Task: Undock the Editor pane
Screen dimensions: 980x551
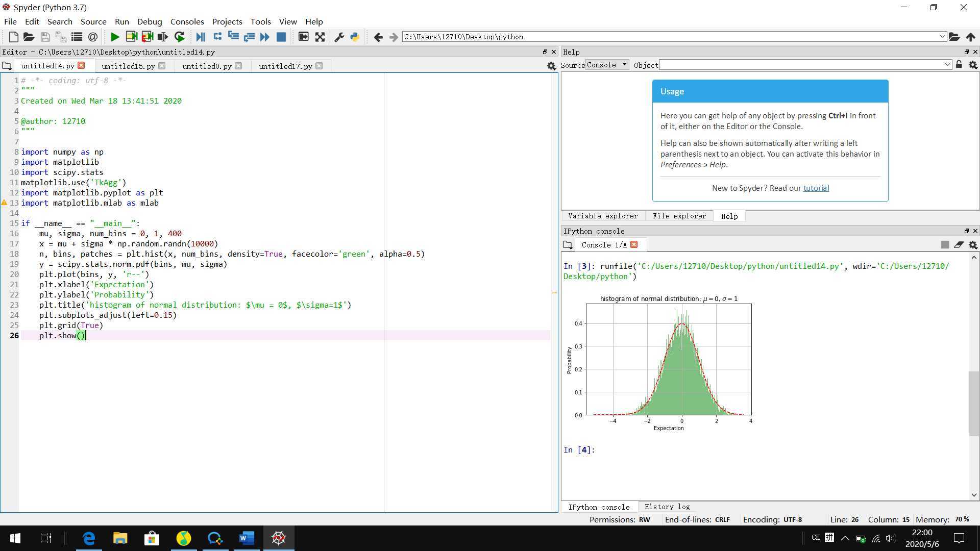Action: [x=545, y=52]
